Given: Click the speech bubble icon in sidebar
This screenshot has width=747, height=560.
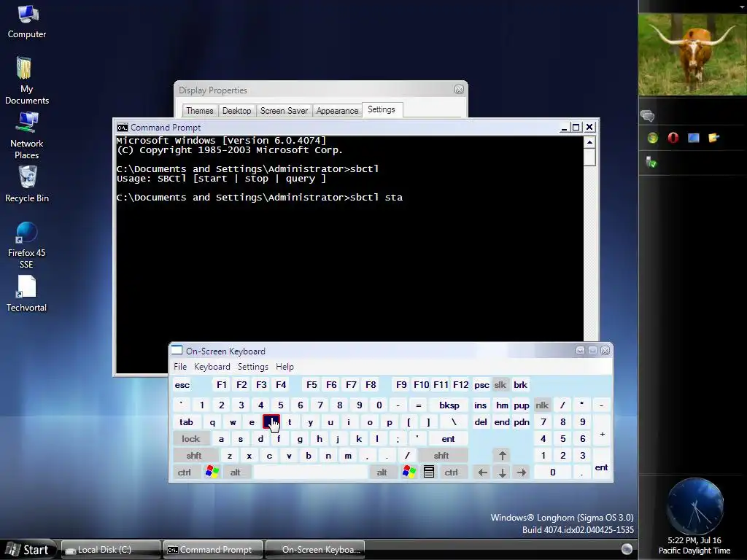Looking at the screenshot, I should [648, 116].
